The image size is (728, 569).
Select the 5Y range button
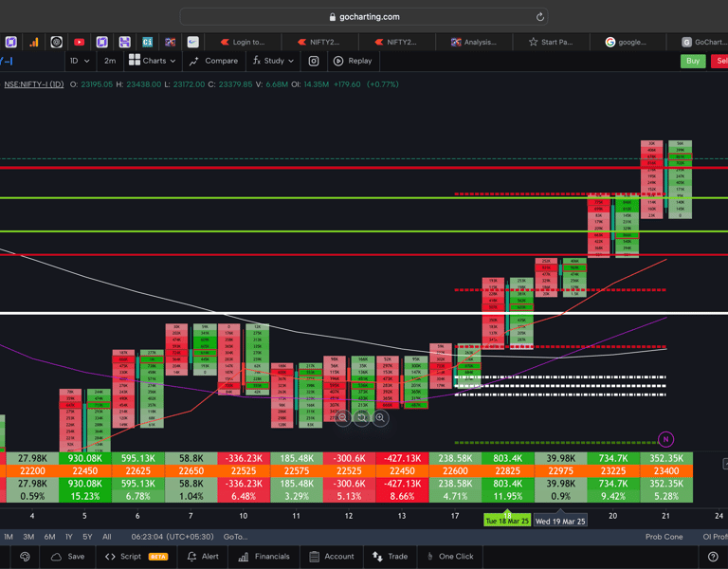coord(87,537)
